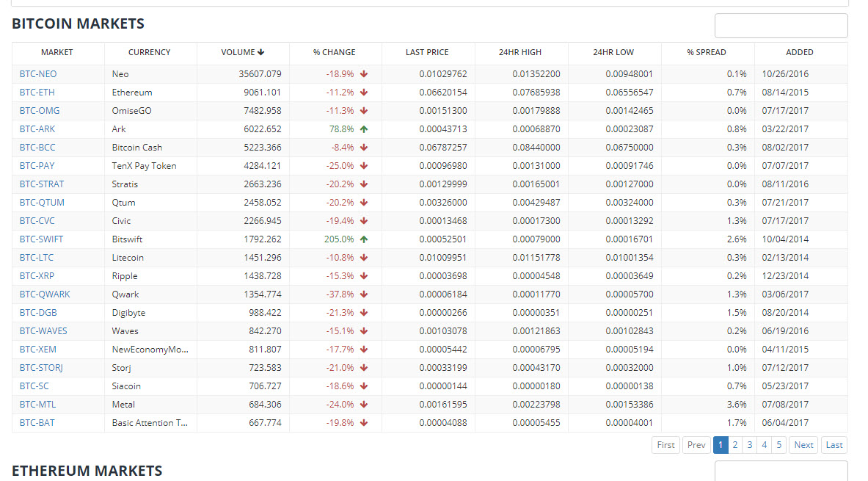
Task: Open the BTC-STORJ market link
Action: (x=41, y=367)
